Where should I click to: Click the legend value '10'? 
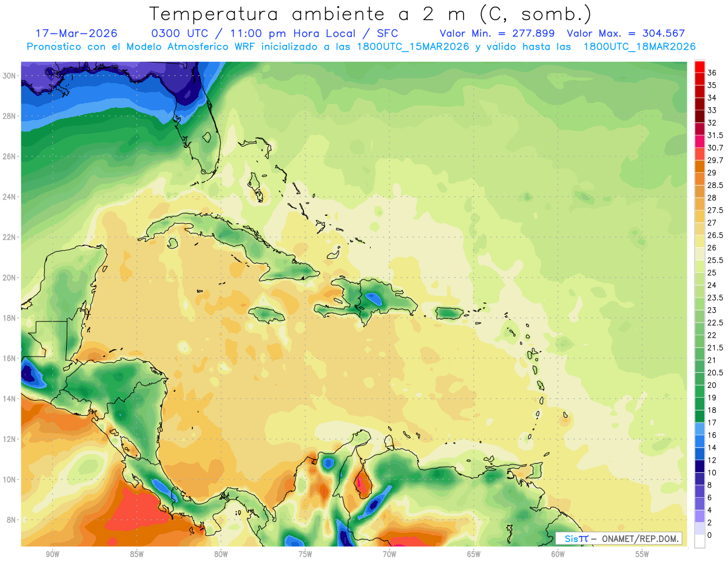tap(712, 472)
